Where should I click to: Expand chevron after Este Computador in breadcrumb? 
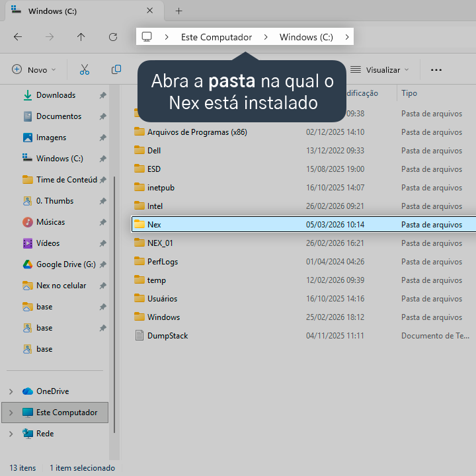coord(266,37)
